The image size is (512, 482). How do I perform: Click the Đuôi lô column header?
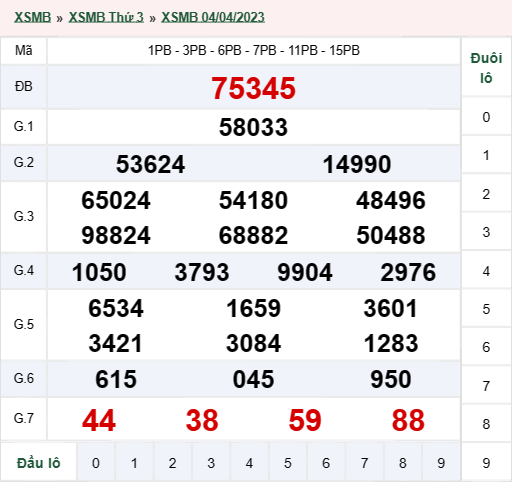pos(486,68)
